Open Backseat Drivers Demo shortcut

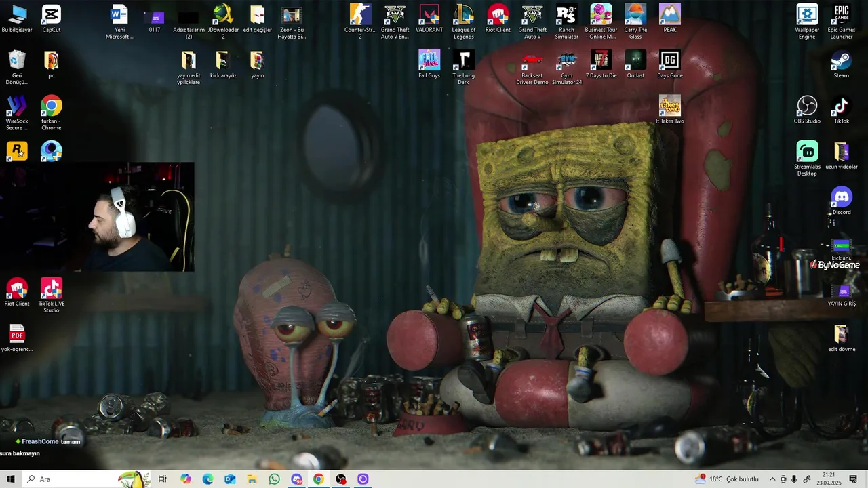(x=532, y=67)
